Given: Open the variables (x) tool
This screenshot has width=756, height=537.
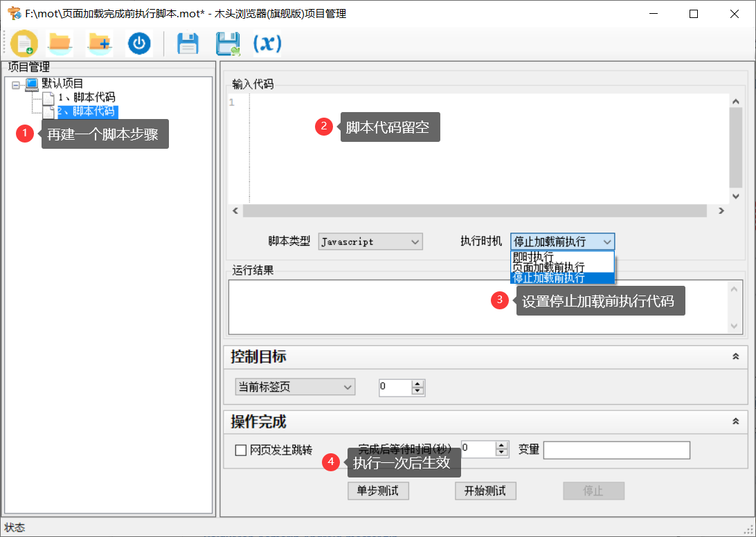Looking at the screenshot, I should [267, 44].
